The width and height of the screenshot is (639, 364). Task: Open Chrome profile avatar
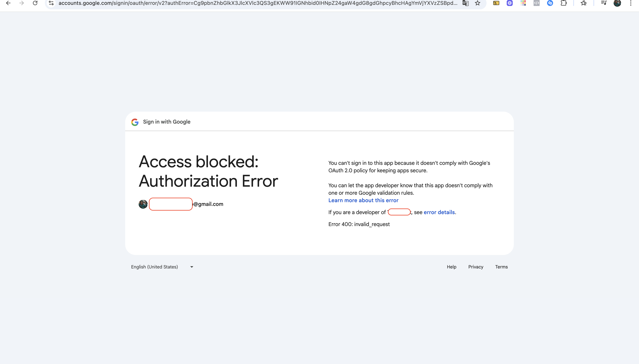pyautogui.click(x=617, y=3)
